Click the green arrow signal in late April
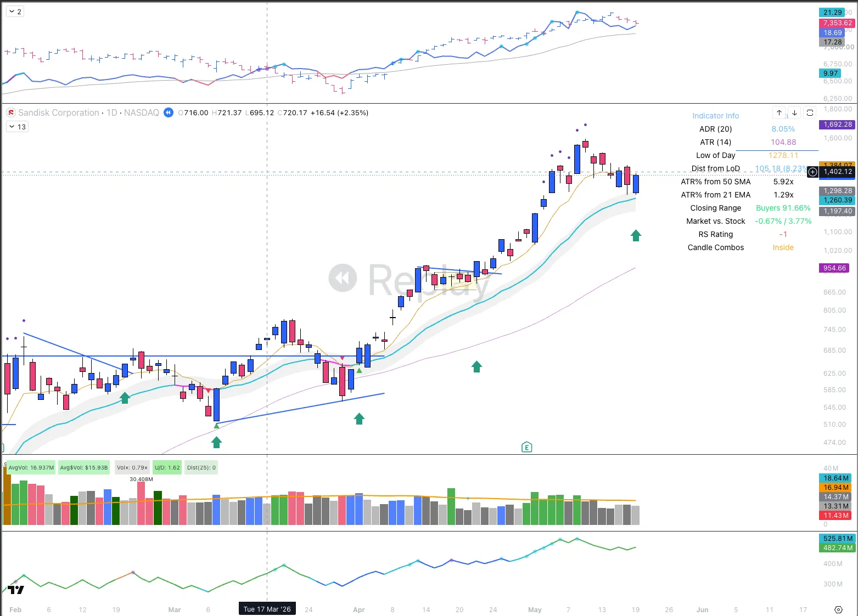This screenshot has height=616, width=858. click(476, 366)
